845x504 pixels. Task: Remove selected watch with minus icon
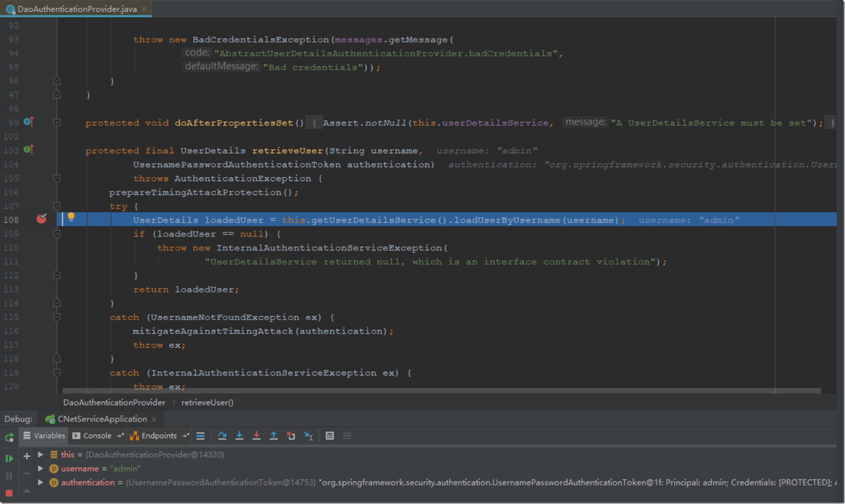point(27,473)
